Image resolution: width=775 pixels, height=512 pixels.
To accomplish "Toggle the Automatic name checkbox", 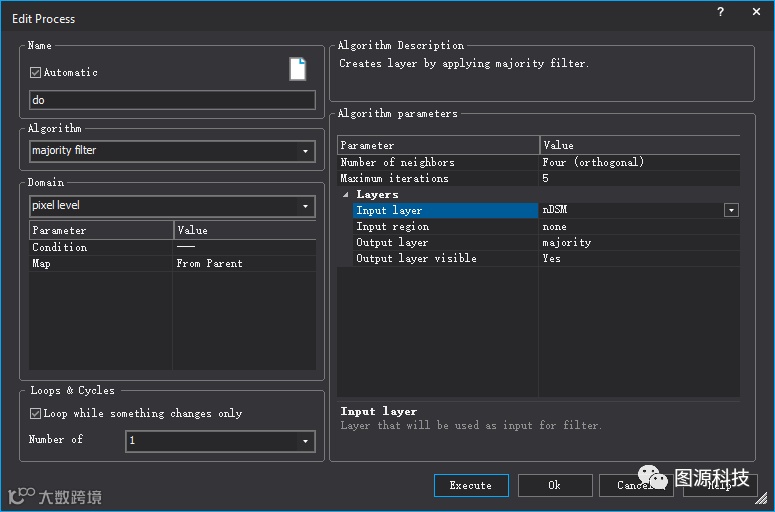I will coord(36,72).
